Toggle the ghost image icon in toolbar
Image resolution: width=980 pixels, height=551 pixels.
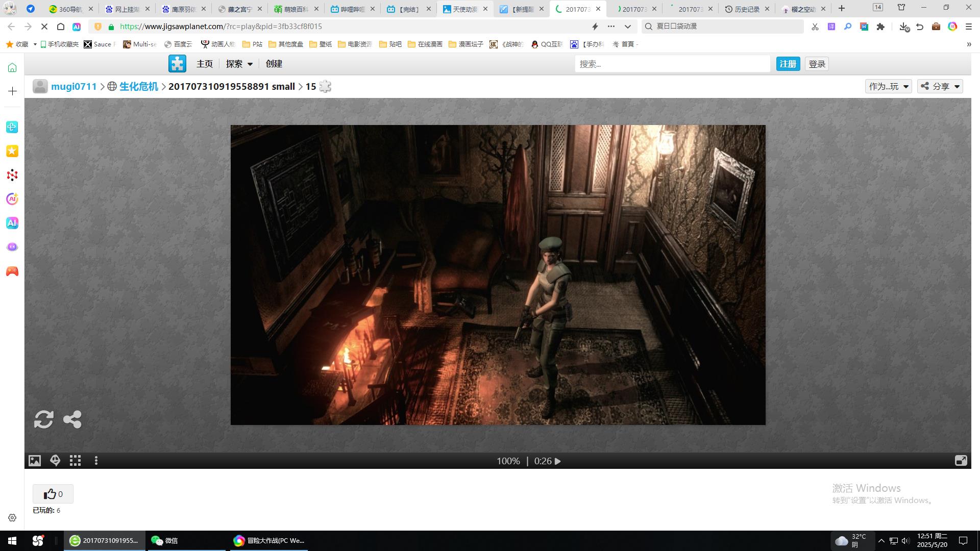[x=55, y=461]
